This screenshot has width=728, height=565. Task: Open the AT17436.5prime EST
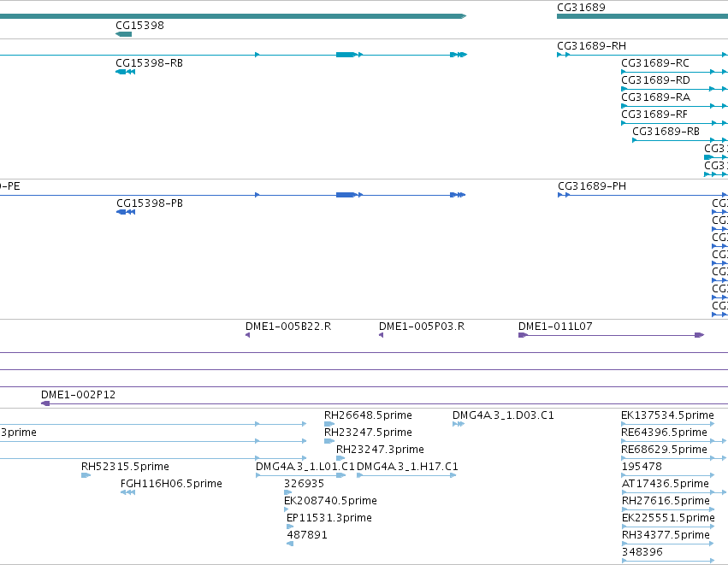(x=666, y=484)
